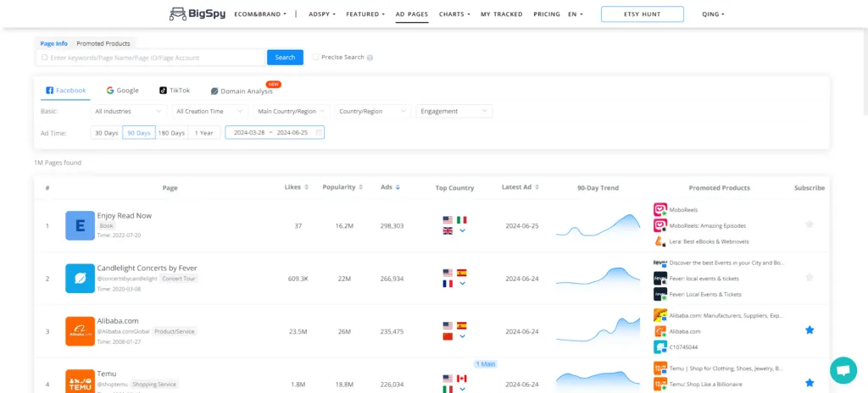
Task: Open ECOM&BRAND menu
Action: click(x=260, y=14)
